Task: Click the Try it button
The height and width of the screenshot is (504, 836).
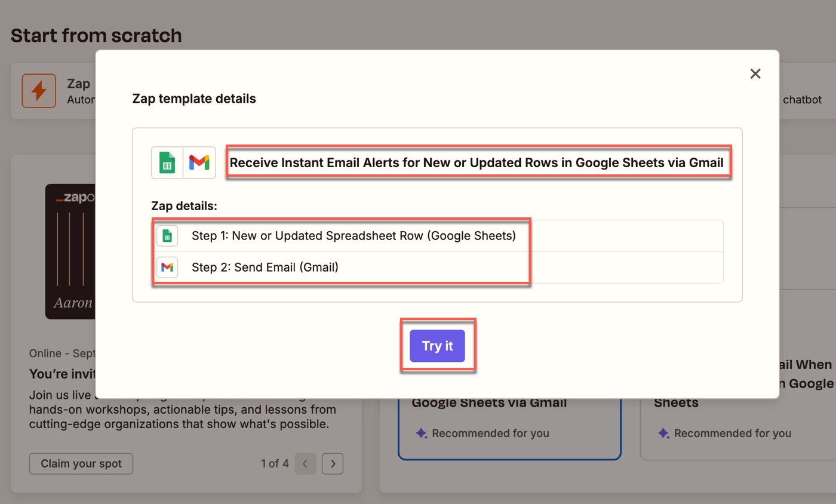Action: point(437,346)
